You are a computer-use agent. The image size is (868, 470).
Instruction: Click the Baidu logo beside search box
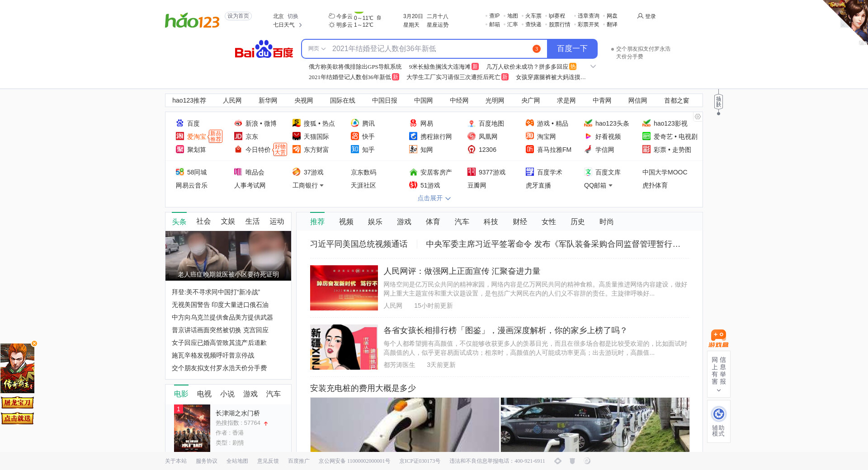click(264, 49)
